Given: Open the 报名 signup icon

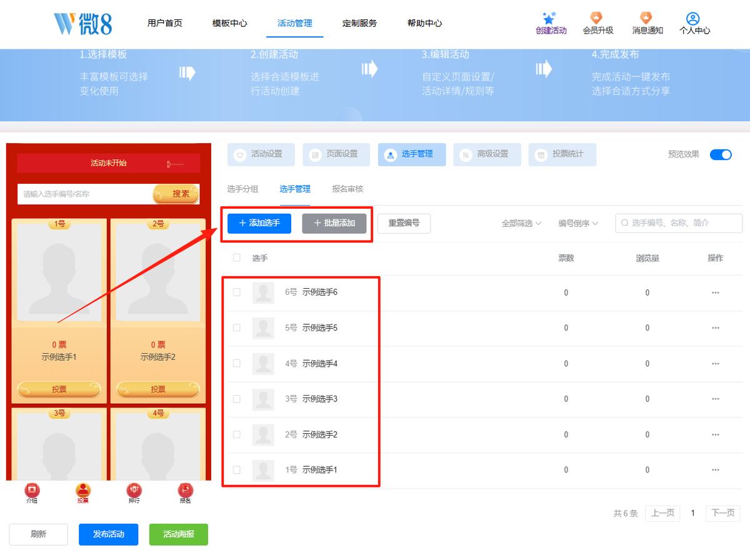Looking at the screenshot, I should tap(186, 491).
